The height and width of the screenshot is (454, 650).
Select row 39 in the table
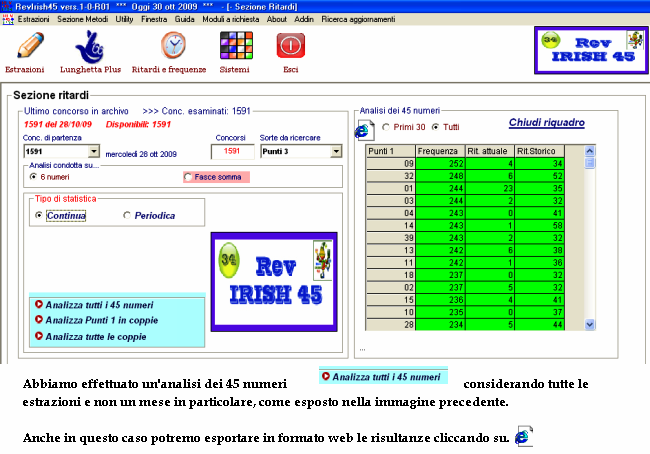(x=390, y=238)
